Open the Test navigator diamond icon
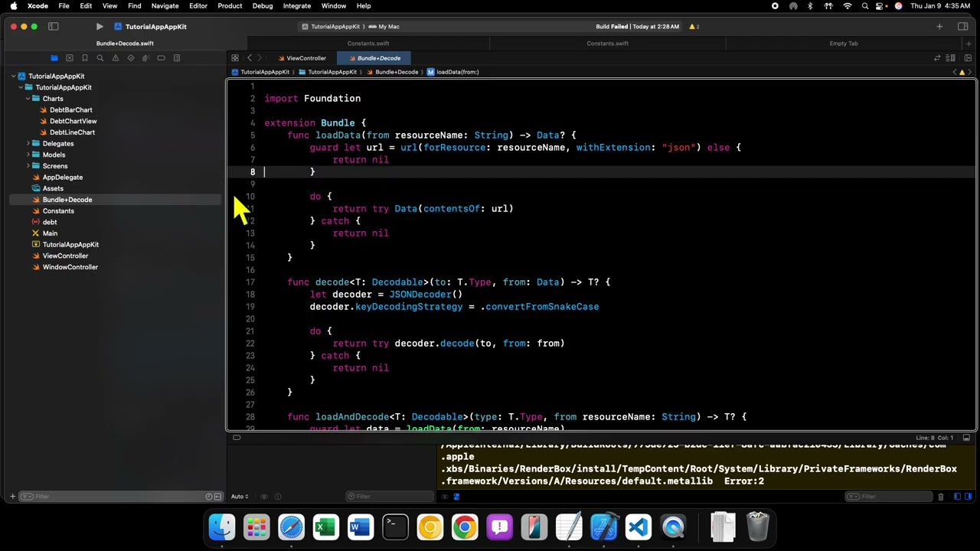The image size is (980, 551). pyautogui.click(x=131, y=58)
